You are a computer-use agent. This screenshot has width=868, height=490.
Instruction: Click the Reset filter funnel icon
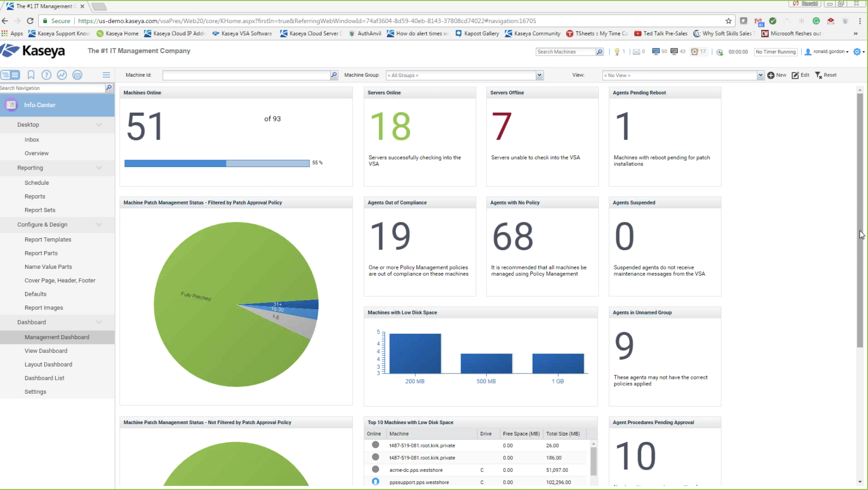coord(818,75)
